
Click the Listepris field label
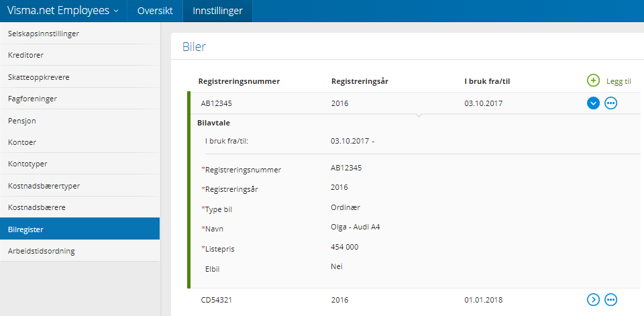220,249
